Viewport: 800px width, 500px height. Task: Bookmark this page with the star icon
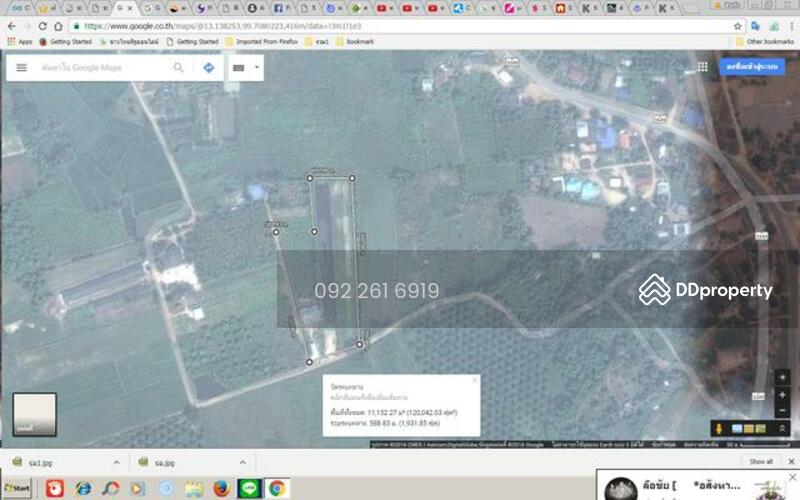(x=737, y=26)
